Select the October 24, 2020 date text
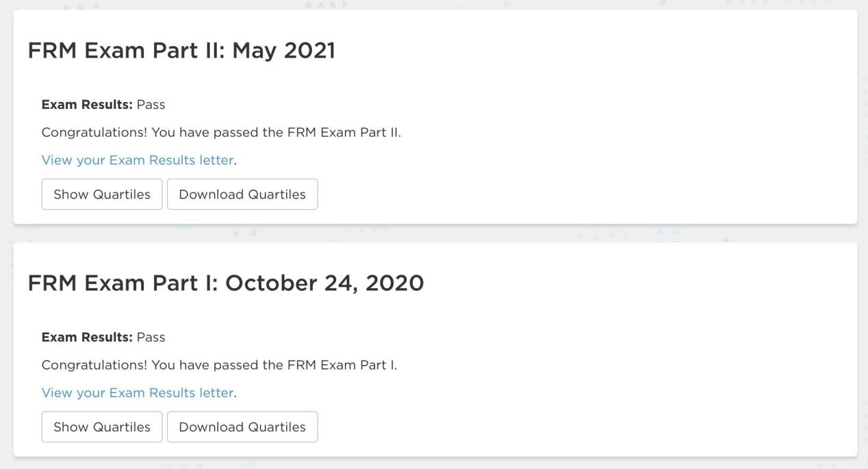This screenshot has width=868, height=469. coord(324,283)
